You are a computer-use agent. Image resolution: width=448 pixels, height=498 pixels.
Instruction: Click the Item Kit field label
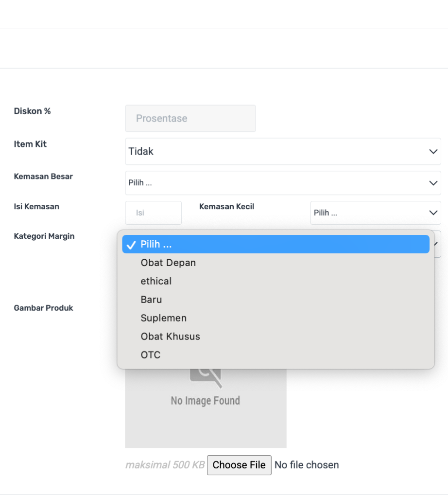(30, 144)
